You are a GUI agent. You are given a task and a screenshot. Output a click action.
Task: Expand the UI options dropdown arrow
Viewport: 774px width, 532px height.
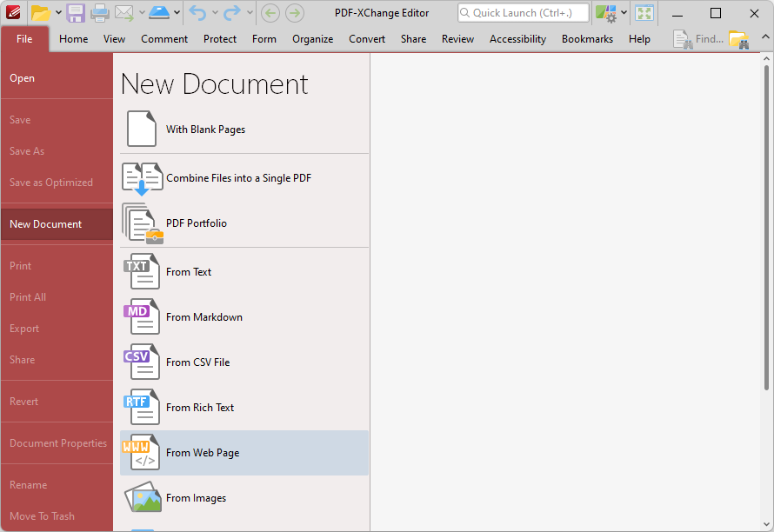pos(624,13)
